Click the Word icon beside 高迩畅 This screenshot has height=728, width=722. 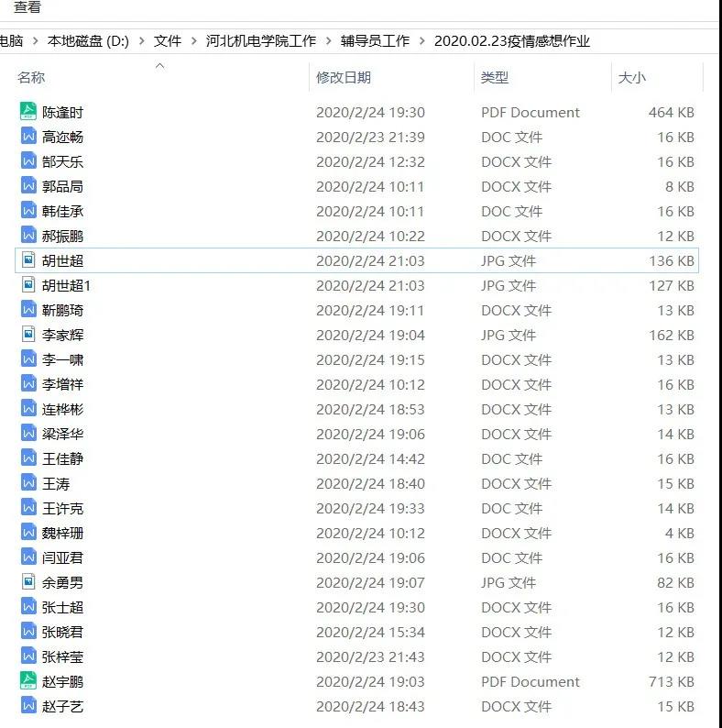pyautogui.click(x=28, y=136)
